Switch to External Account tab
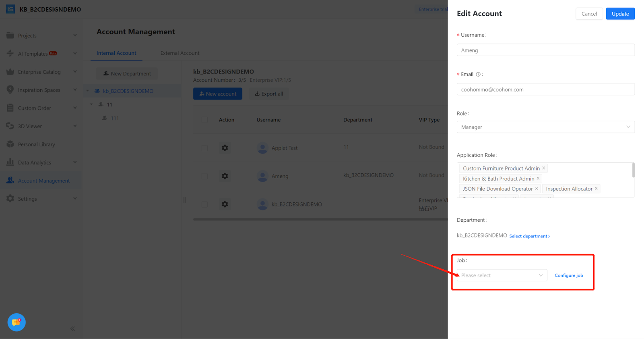This screenshot has height=339, width=644. (180, 53)
